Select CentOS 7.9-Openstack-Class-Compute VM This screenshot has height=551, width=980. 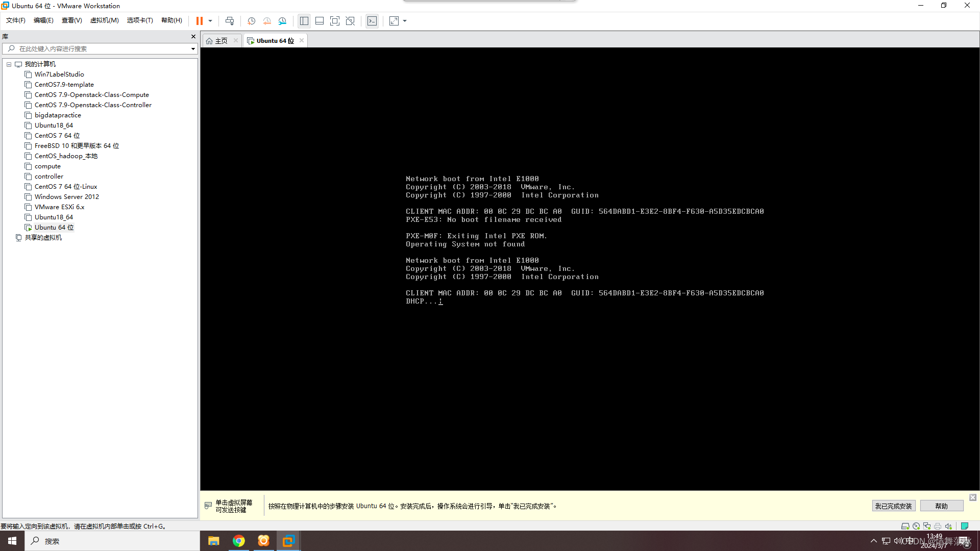coord(91,95)
